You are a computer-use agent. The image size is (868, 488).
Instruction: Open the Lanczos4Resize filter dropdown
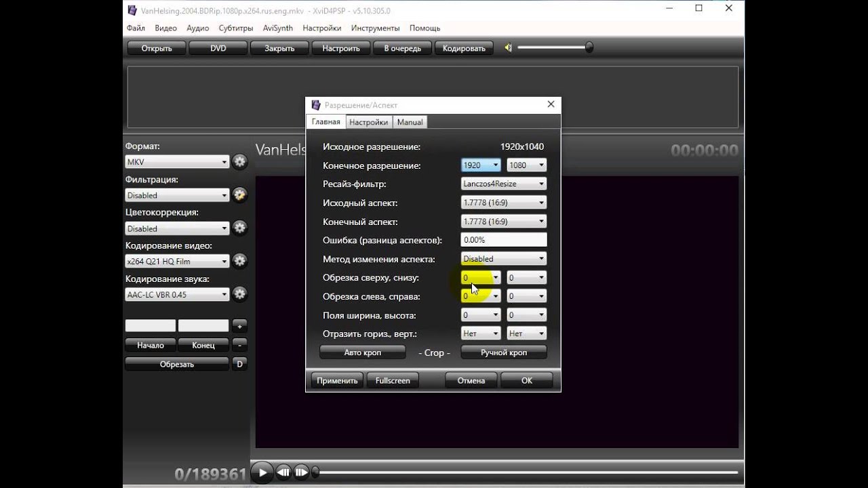point(504,184)
